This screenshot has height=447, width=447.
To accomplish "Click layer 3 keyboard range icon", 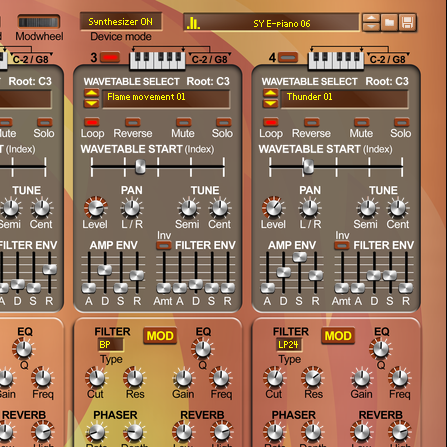I will pyautogui.click(x=157, y=60).
